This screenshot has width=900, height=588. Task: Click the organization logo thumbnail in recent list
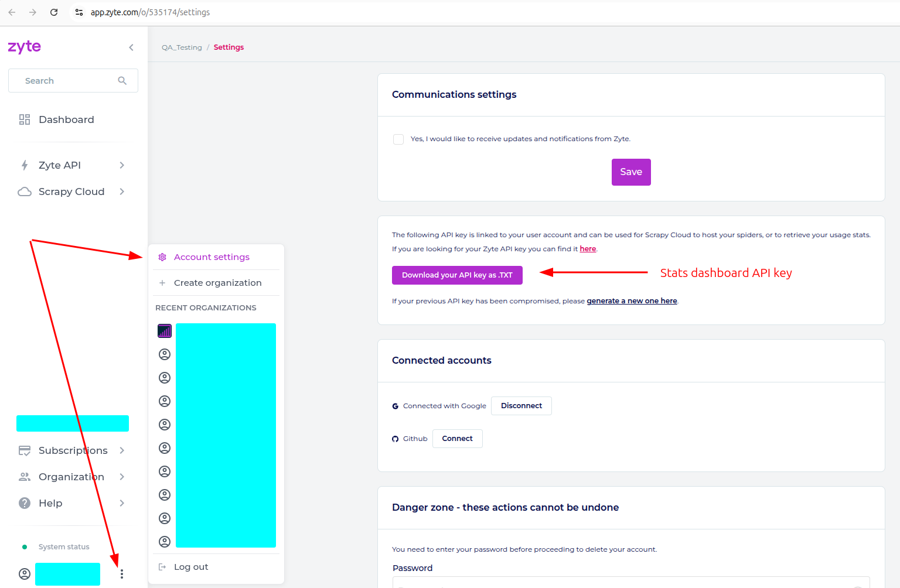165,331
